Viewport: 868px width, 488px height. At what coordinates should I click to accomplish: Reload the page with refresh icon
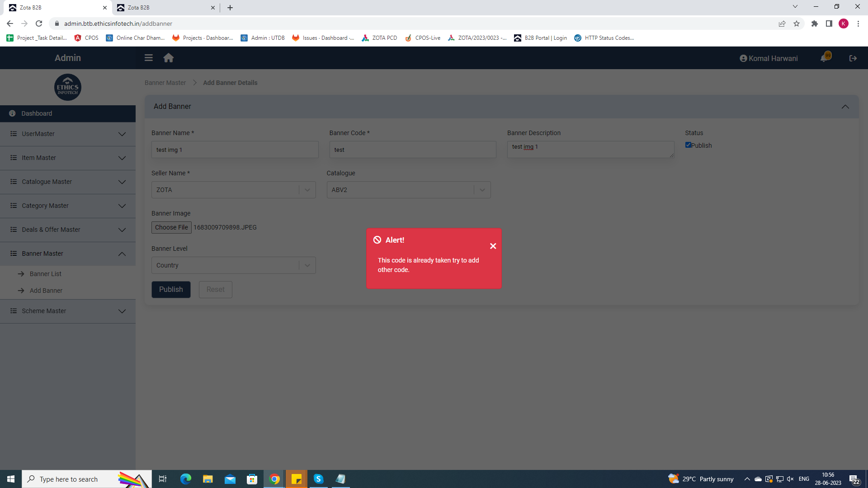pyautogui.click(x=39, y=23)
